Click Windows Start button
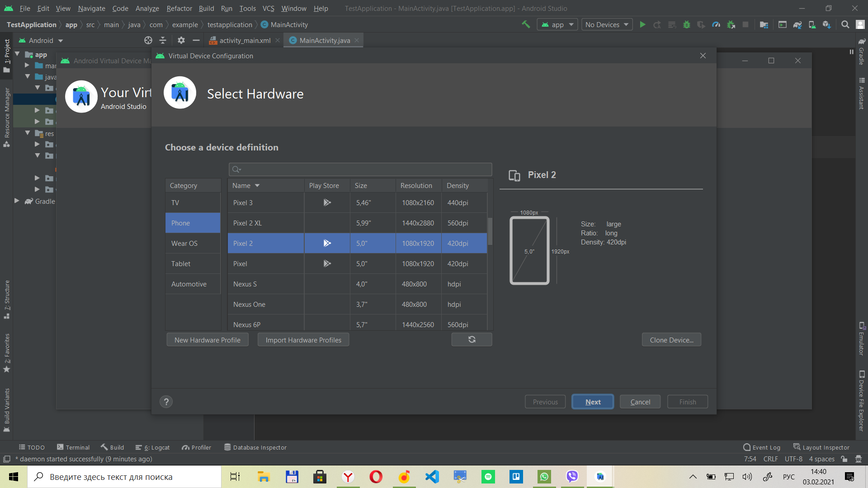 click(14, 477)
